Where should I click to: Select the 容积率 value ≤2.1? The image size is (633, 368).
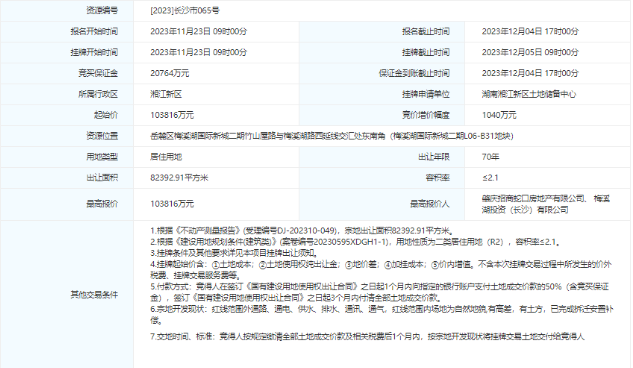pos(490,178)
